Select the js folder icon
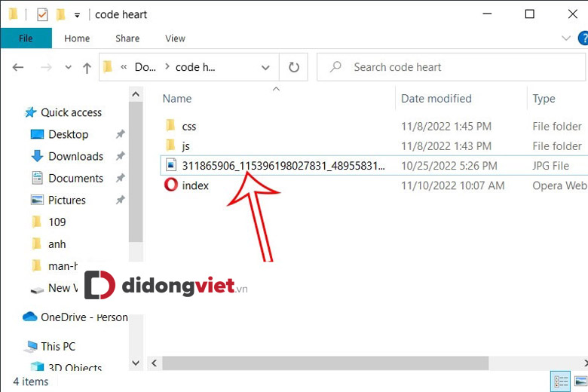Viewport: 588px width, 392px height. tap(170, 145)
